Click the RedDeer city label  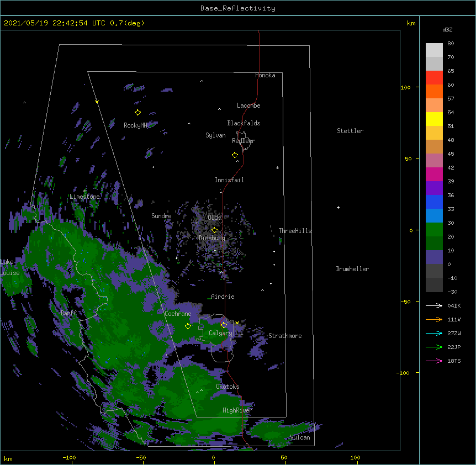coord(244,141)
